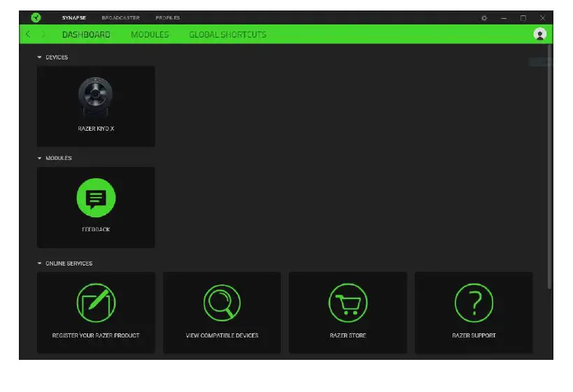Collapse the Devices section
This screenshot has height=392, width=573.
coord(39,57)
